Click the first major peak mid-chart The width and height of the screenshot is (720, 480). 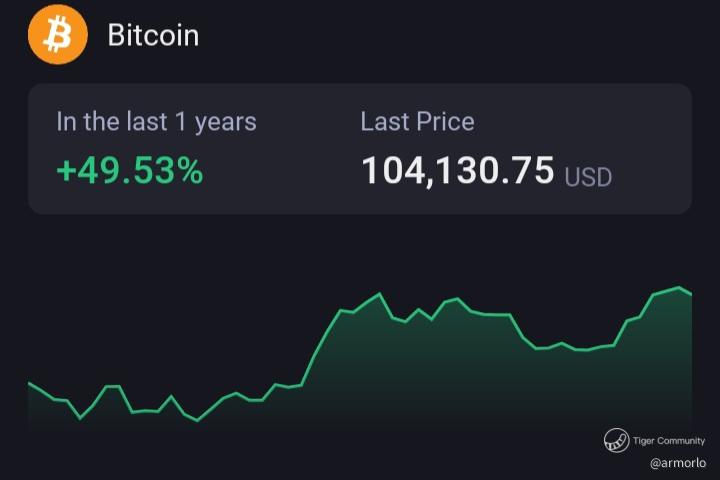[x=379, y=294]
